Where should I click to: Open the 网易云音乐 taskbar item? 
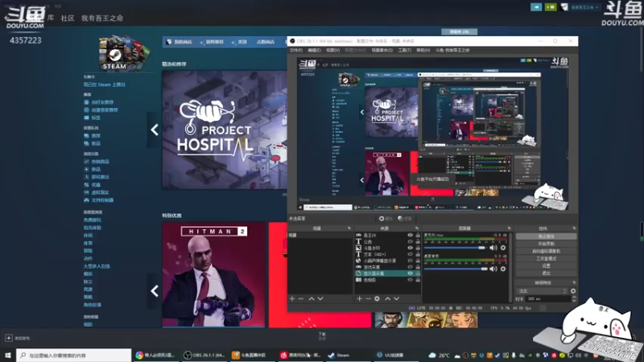(299, 355)
